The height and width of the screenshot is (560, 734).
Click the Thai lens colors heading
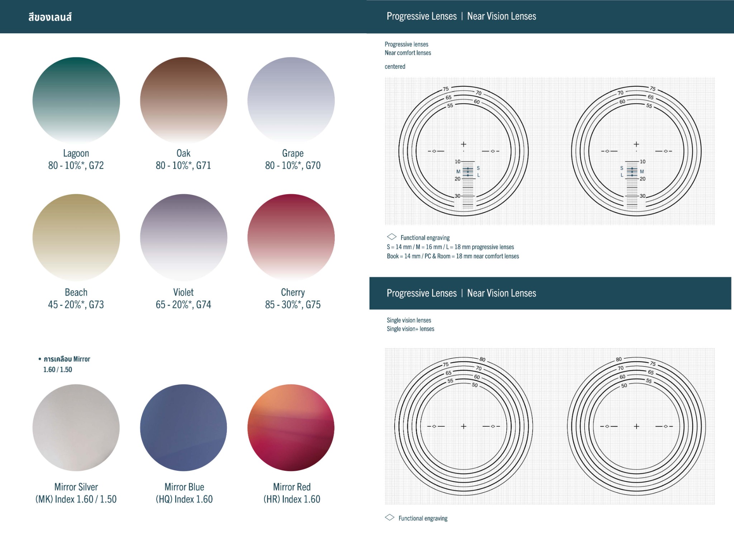[50, 17]
